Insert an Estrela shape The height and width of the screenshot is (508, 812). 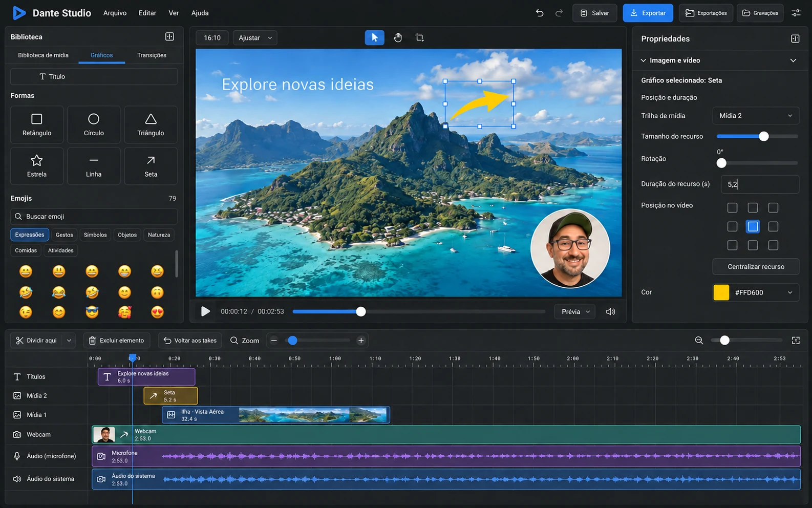tap(37, 166)
